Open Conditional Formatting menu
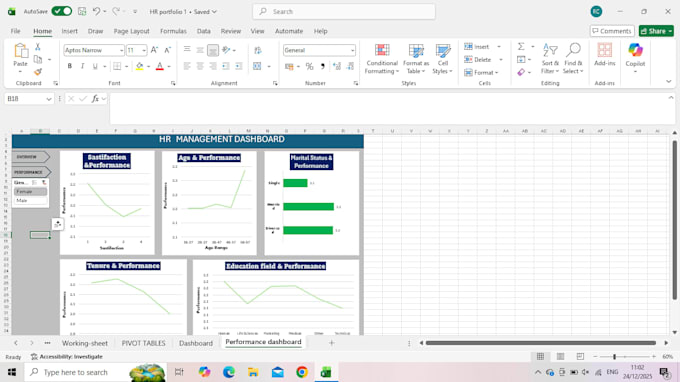680x382 pixels. [382, 59]
